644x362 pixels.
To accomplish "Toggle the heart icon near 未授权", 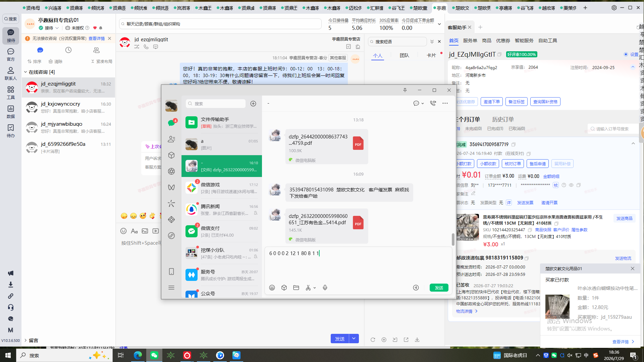I will point(95,28).
